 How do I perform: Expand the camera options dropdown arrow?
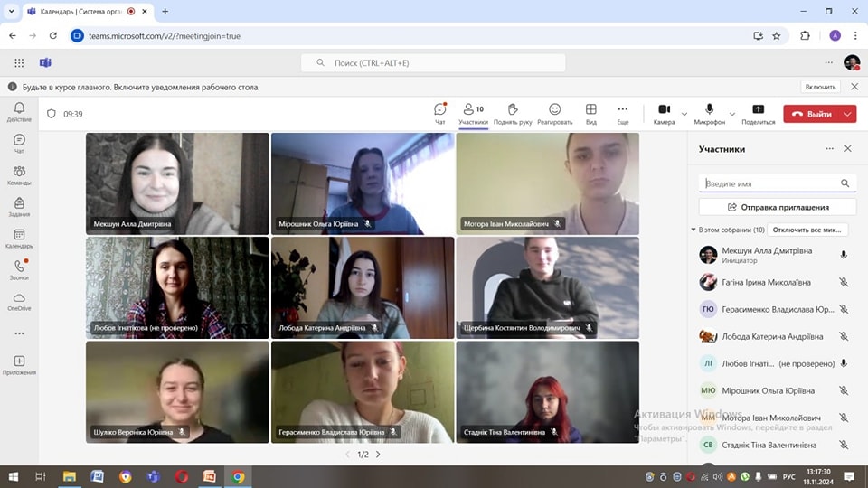684,115
